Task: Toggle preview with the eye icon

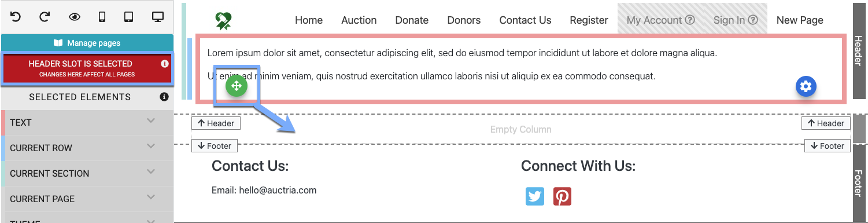Action: [75, 17]
